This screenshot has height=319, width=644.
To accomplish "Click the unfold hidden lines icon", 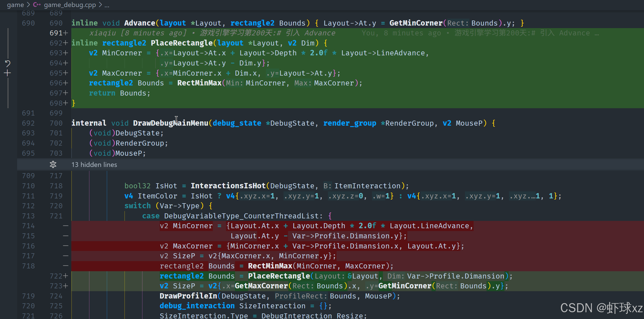I will tap(53, 164).
